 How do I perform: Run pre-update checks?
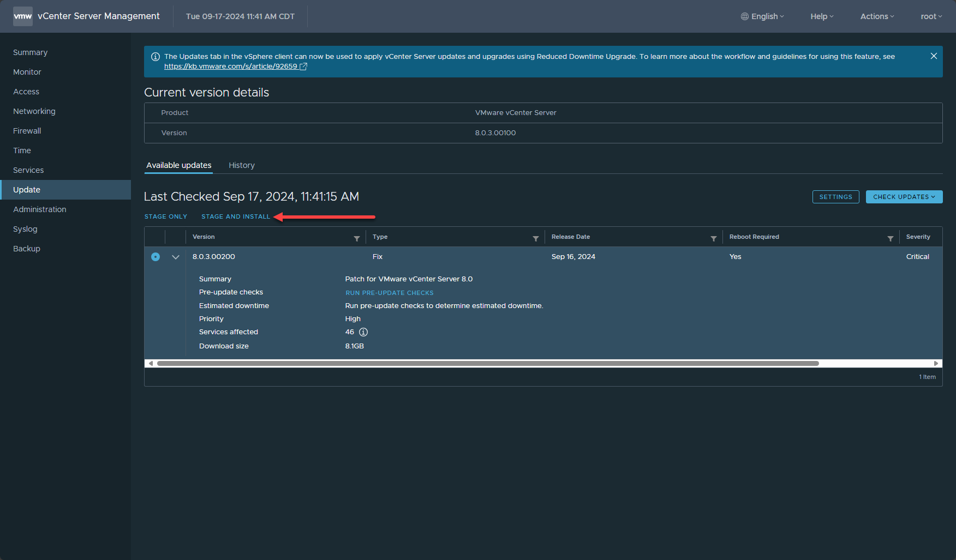click(x=389, y=293)
